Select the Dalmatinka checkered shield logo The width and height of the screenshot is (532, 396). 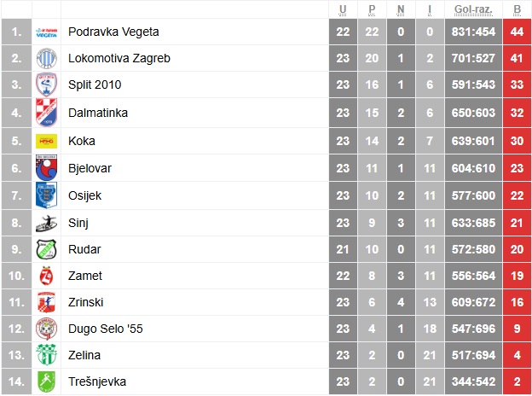[x=47, y=113]
